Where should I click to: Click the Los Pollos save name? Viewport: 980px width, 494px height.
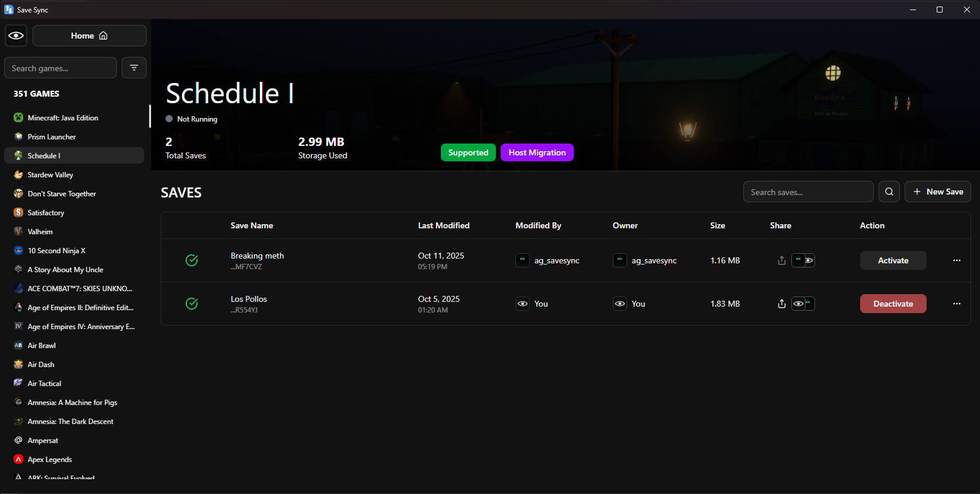(x=249, y=299)
